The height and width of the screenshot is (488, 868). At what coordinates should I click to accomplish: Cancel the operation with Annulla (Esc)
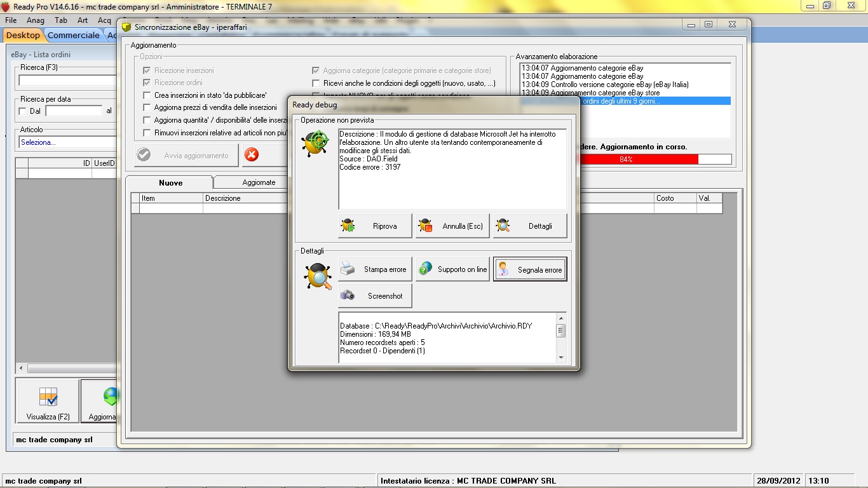(x=452, y=226)
